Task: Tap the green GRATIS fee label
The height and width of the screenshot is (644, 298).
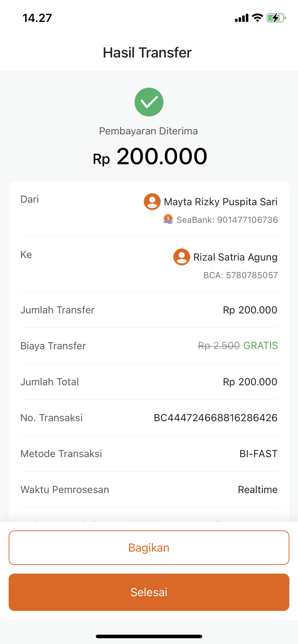Action: 261,346
